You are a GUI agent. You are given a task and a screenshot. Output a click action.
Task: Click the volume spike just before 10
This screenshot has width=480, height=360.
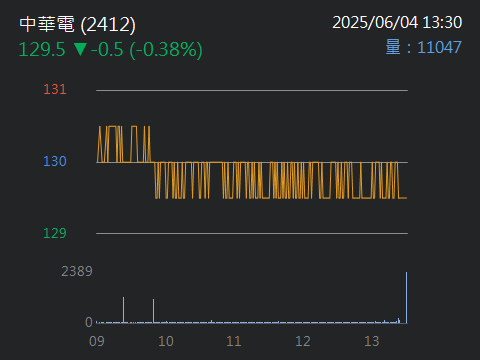153,311
